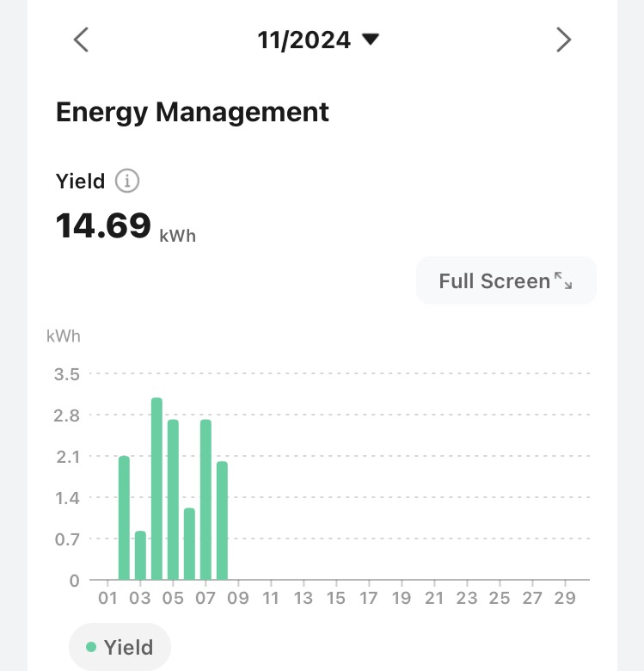Viewport: 644px width, 671px height.
Task: Click the Energy Management heading
Action: pyautogui.click(x=192, y=112)
